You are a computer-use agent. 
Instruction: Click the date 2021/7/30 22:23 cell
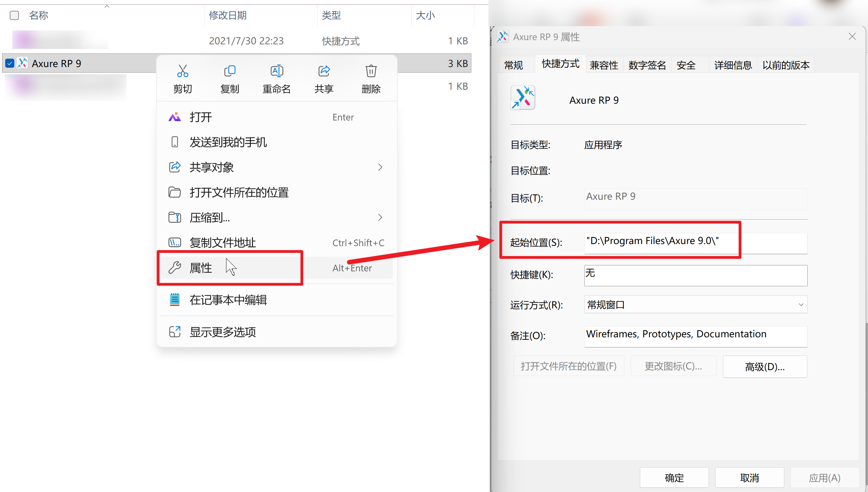pos(246,41)
